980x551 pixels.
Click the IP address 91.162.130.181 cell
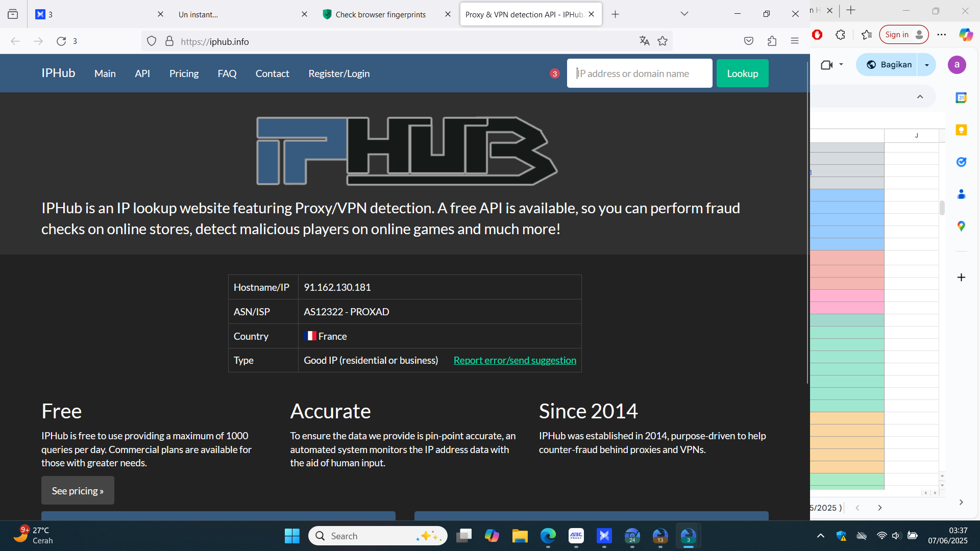click(x=439, y=287)
